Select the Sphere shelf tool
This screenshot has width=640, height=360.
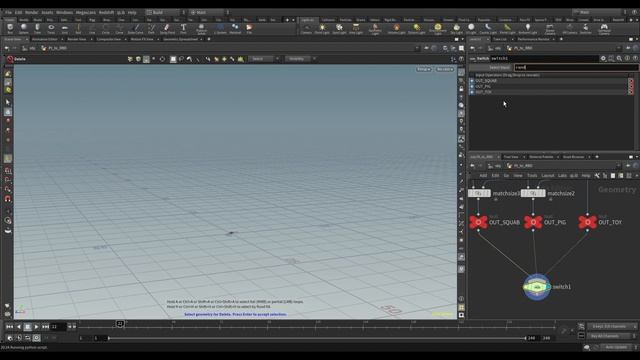pos(24,29)
